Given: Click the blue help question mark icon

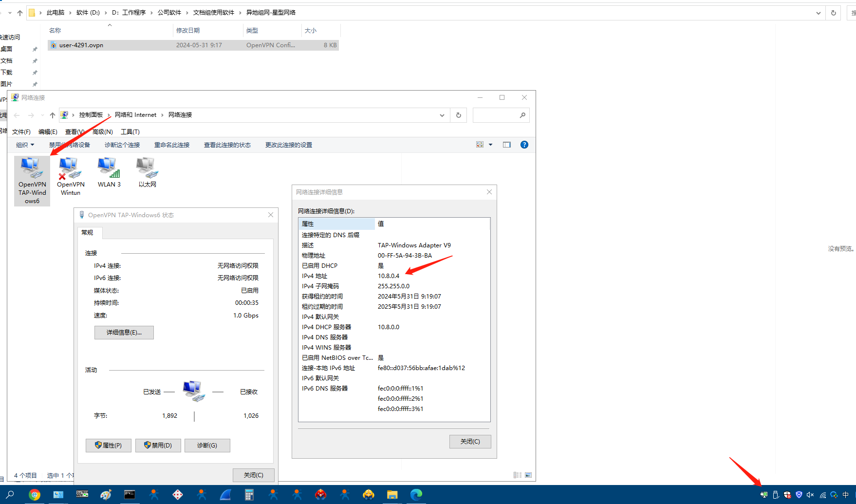Looking at the screenshot, I should point(524,145).
